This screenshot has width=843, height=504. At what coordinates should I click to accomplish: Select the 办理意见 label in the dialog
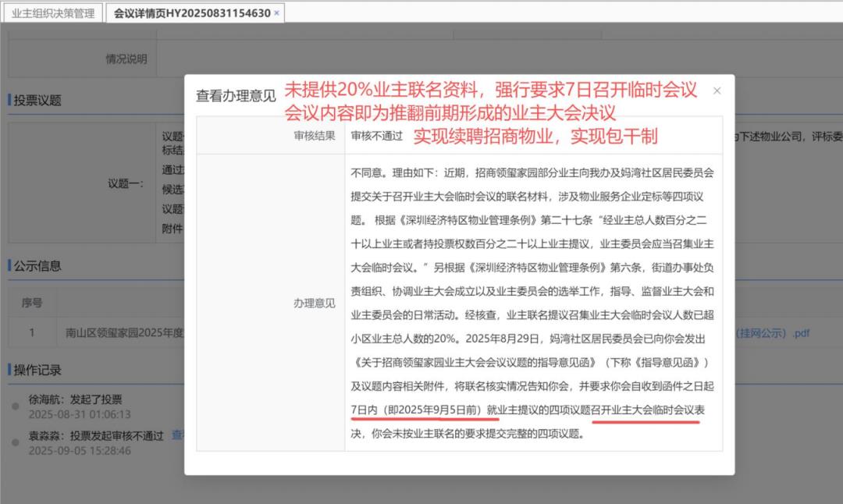tap(315, 303)
